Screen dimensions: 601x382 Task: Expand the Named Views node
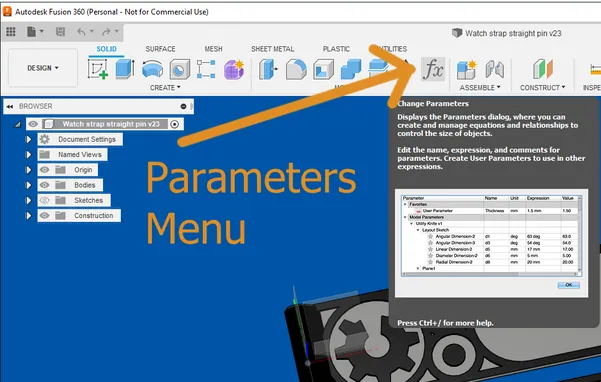28,155
